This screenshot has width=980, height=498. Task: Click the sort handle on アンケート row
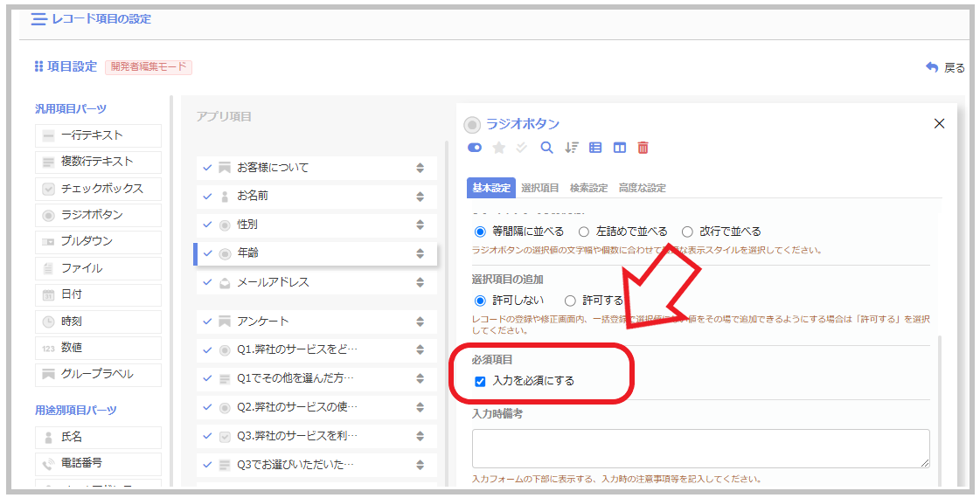point(420,322)
